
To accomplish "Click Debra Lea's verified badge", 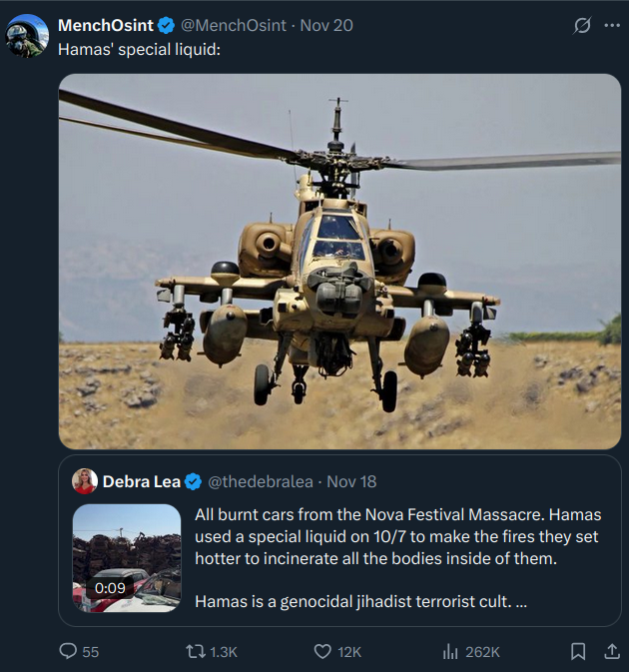I will (x=194, y=481).
